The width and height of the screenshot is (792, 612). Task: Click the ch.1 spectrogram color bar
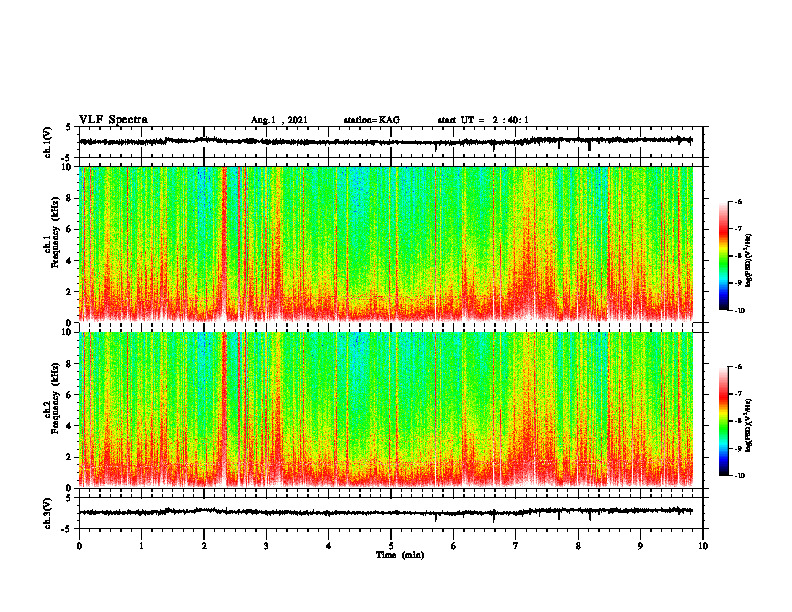tap(723, 256)
